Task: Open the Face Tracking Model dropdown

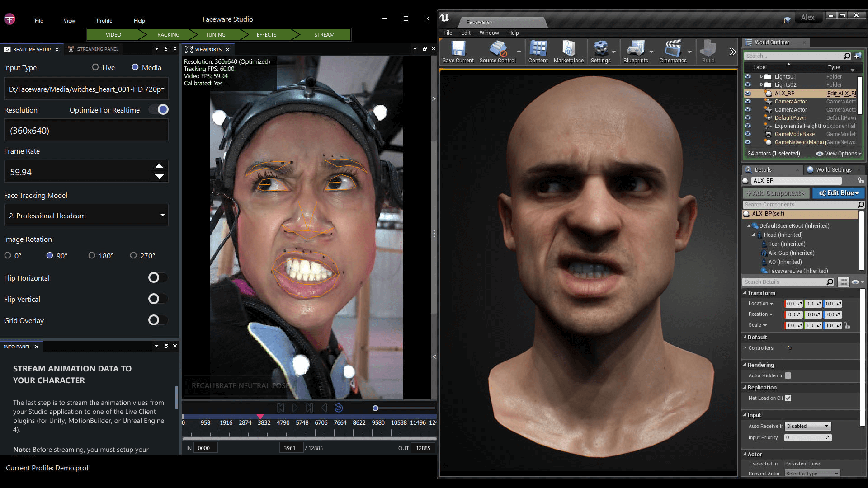Action: coord(86,216)
